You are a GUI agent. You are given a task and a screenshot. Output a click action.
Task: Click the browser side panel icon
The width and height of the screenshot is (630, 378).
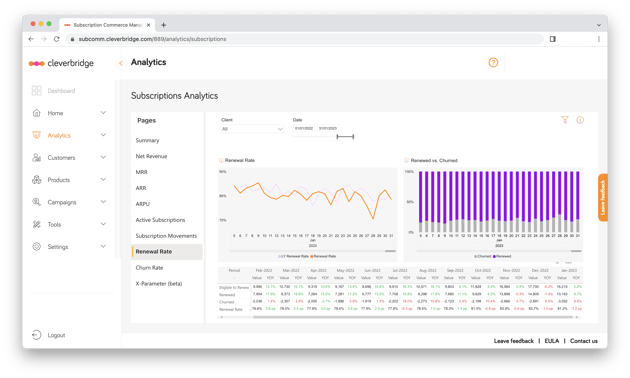pos(553,39)
